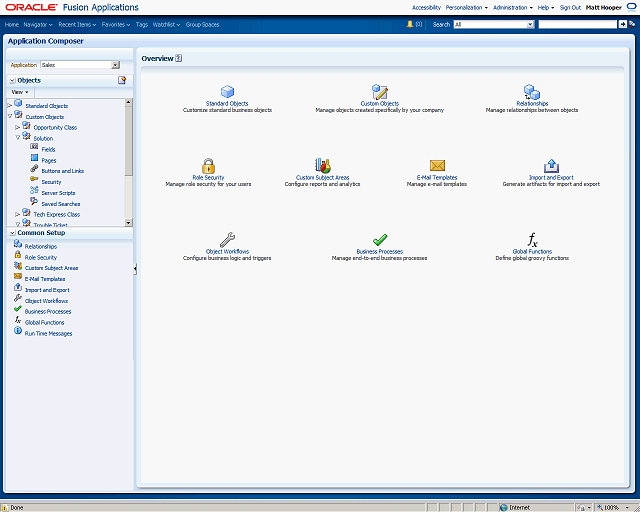Click the Sign Out link
Image resolution: width=640 pixels, height=512 pixels.
pyautogui.click(x=570, y=7)
